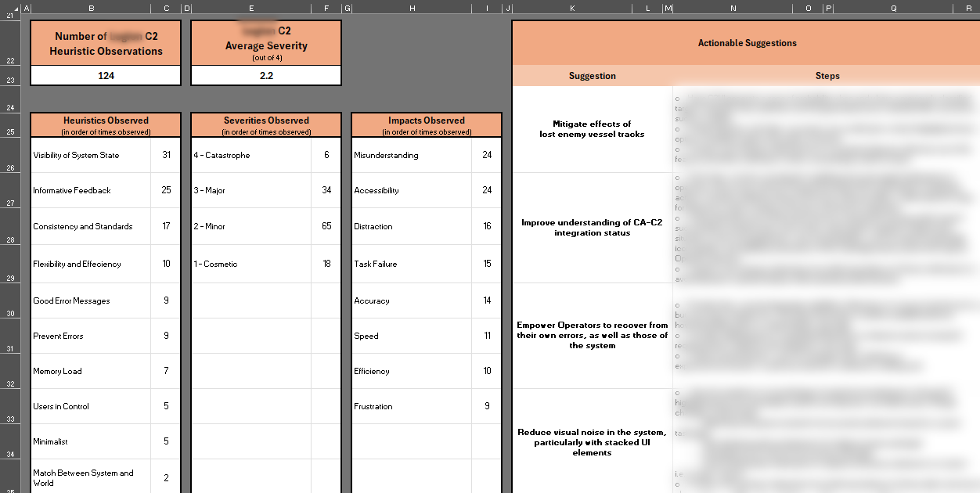Click the observations count cell 124
Viewport: 980px width, 493px height.
pyautogui.click(x=106, y=76)
